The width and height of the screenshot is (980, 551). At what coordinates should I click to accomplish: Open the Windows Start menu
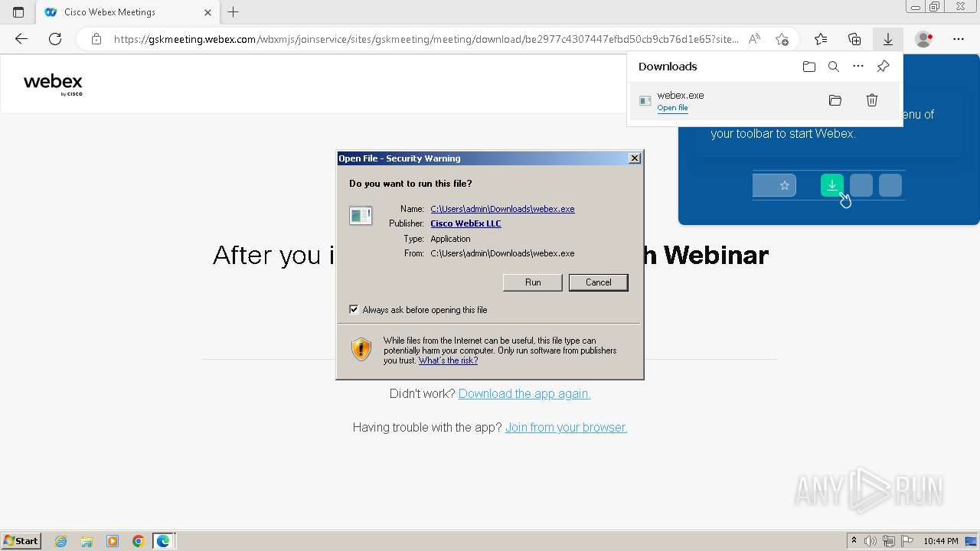pos(21,540)
